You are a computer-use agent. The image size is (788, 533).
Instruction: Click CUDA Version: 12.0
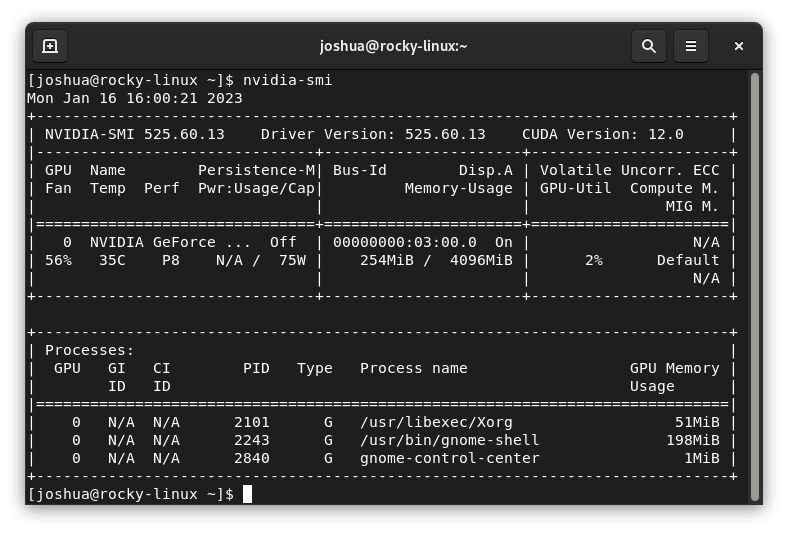pos(603,134)
